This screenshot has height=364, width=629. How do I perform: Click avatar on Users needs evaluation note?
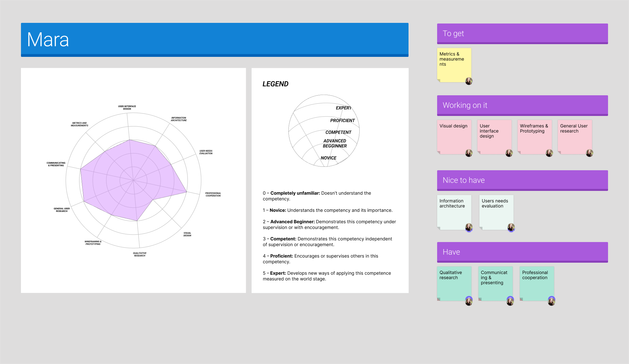(511, 227)
